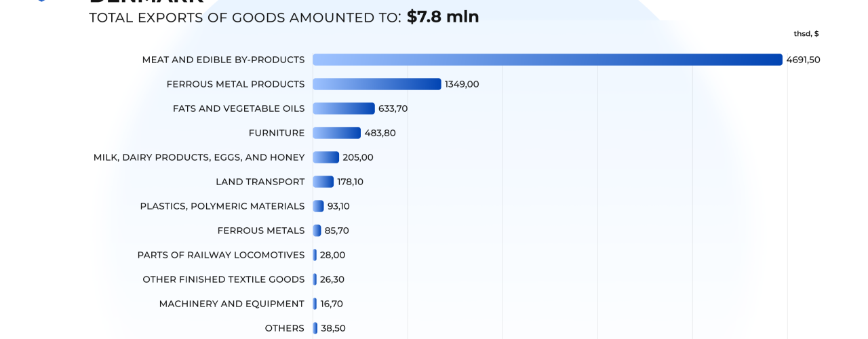
Task: Click the Fats and Vegetable Oils bar
Action: pyautogui.click(x=344, y=108)
